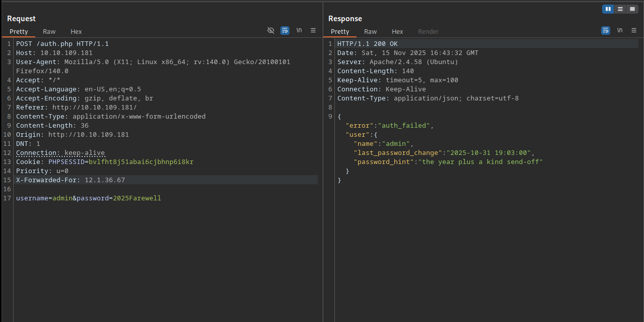
Task: Toggle word wrap in the Response panel
Action: coord(606,30)
